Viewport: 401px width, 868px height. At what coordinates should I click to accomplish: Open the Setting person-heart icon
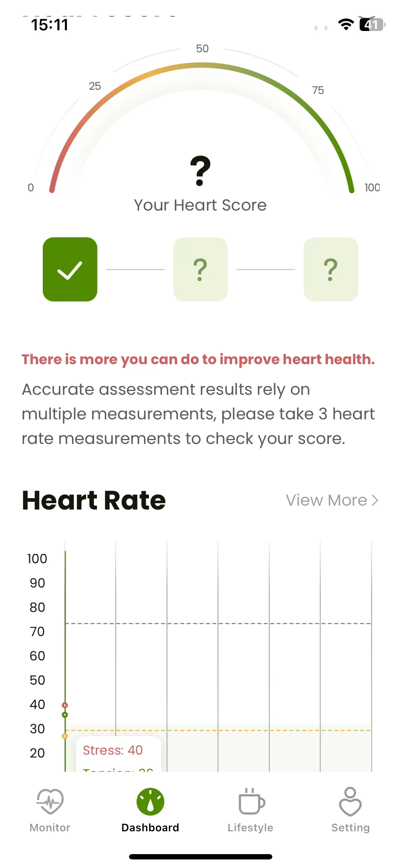pos(350,802)
